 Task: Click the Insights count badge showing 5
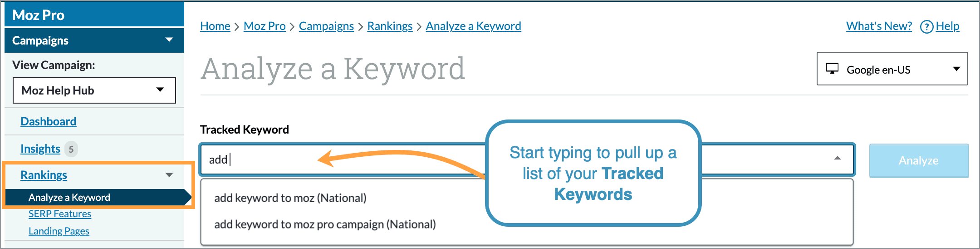pos(71,149)
